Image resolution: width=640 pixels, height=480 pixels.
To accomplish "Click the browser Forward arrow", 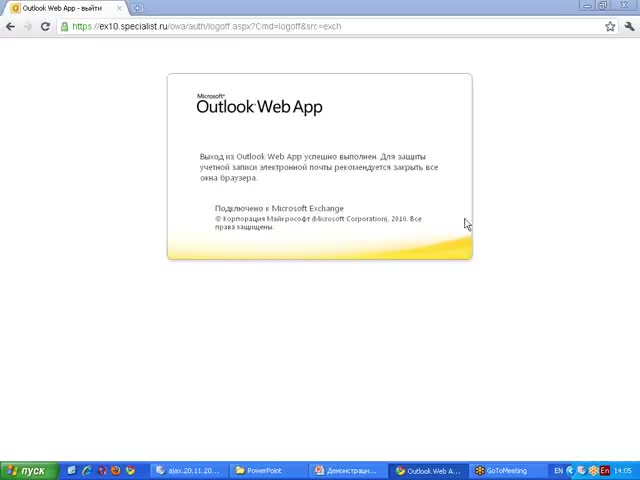I will 27,26.
